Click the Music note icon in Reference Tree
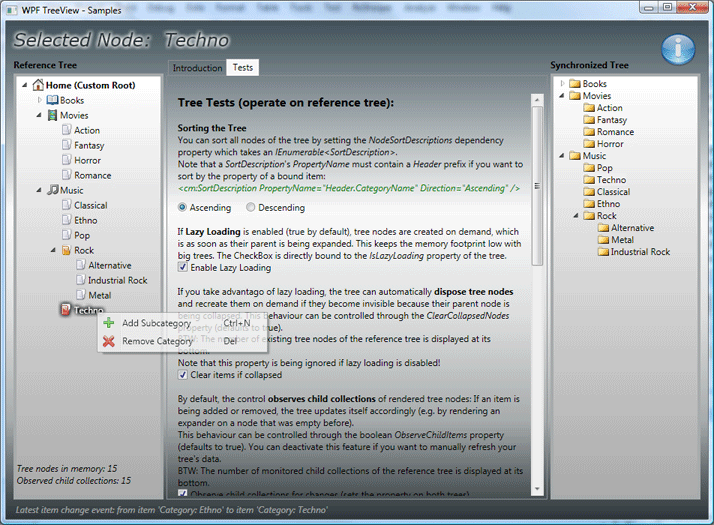The width and height of the screenshot is (714, 525). (x=53, y=189)
